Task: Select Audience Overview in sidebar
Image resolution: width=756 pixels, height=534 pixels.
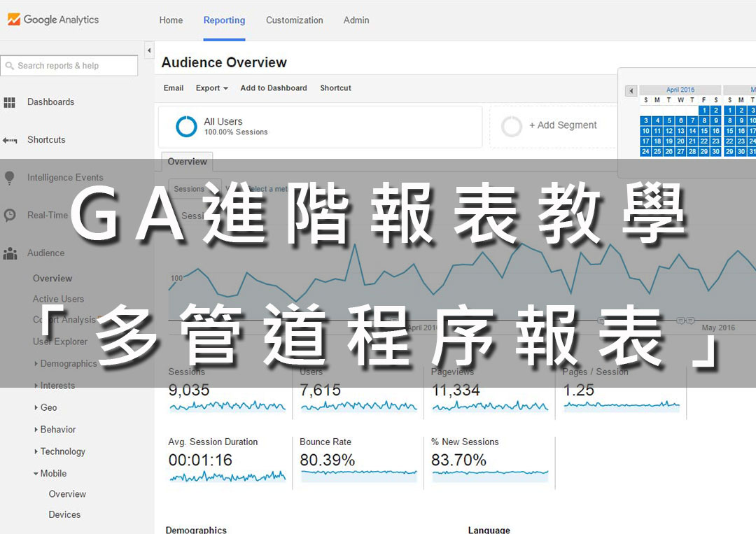Action: pos(52,278)
